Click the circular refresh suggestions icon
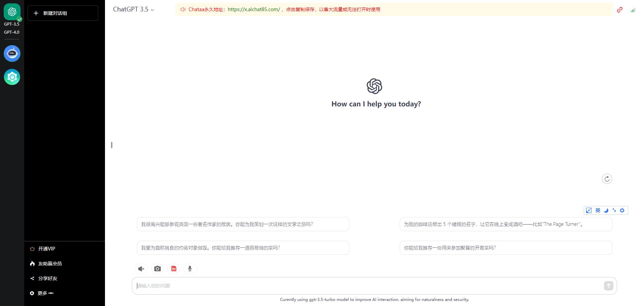 [607, 179]
